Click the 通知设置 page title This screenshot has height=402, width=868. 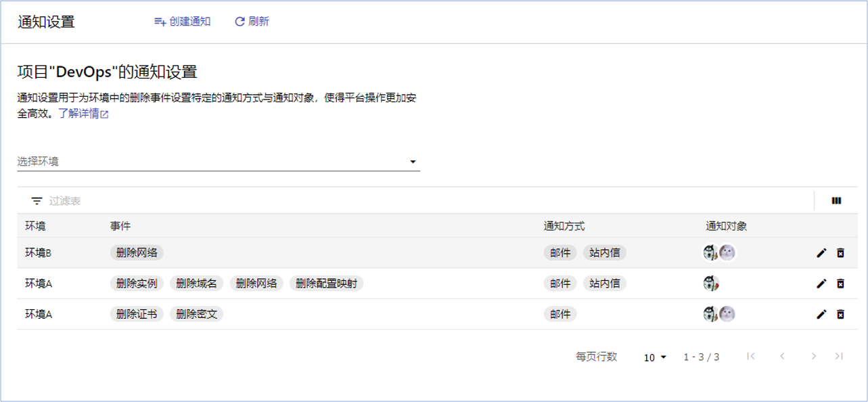coord(46,22)
